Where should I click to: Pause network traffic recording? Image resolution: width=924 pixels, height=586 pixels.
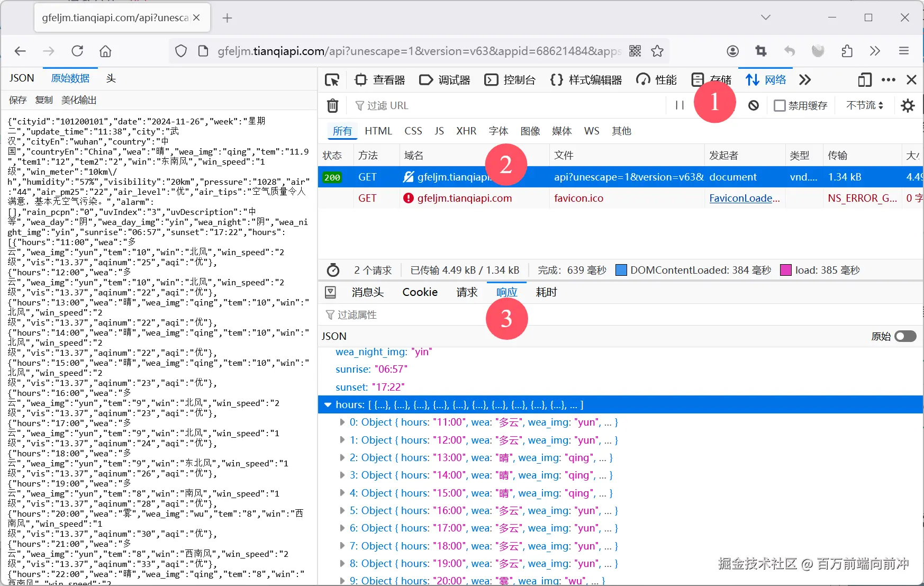click(x=680, y=105)
